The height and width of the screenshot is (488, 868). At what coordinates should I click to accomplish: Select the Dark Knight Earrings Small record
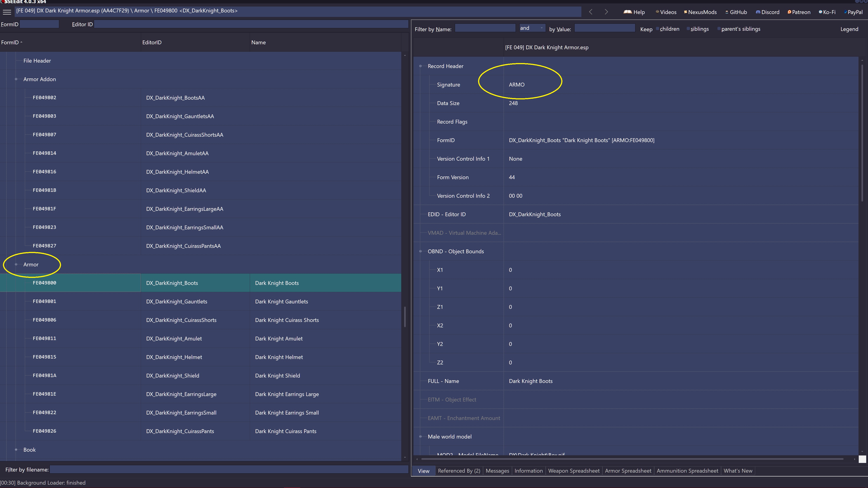(200, 413)
